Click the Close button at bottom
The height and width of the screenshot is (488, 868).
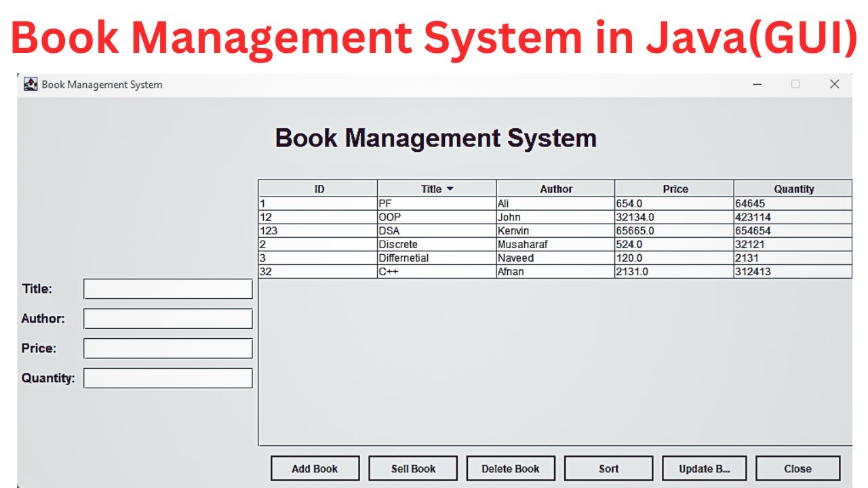(x=797, y=468)
